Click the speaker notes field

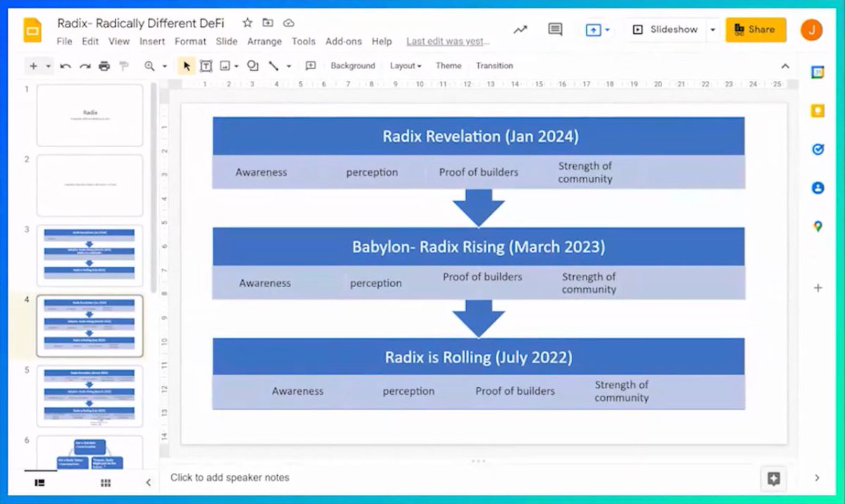458,478
